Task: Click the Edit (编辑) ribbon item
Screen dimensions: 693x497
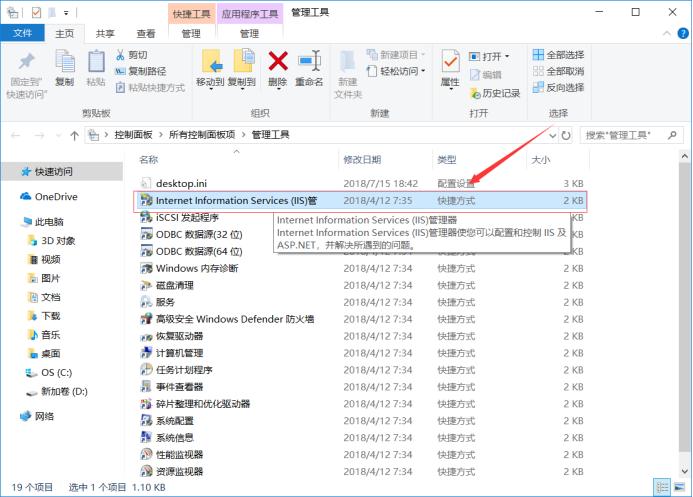Action: [486, 75]
